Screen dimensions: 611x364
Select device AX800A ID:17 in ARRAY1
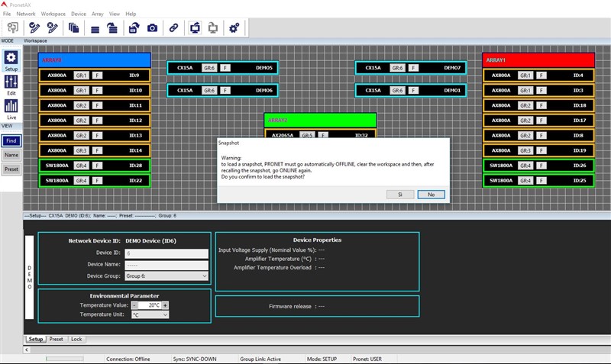[x=538, y=121]
